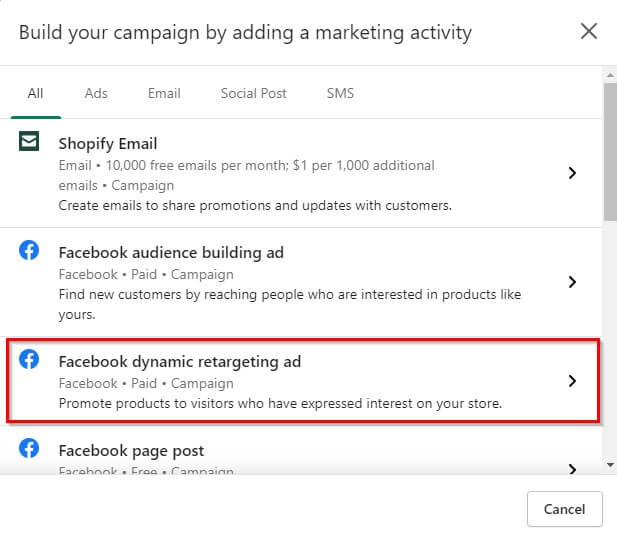Click Facebook logo beside page post

coord(29,448)
